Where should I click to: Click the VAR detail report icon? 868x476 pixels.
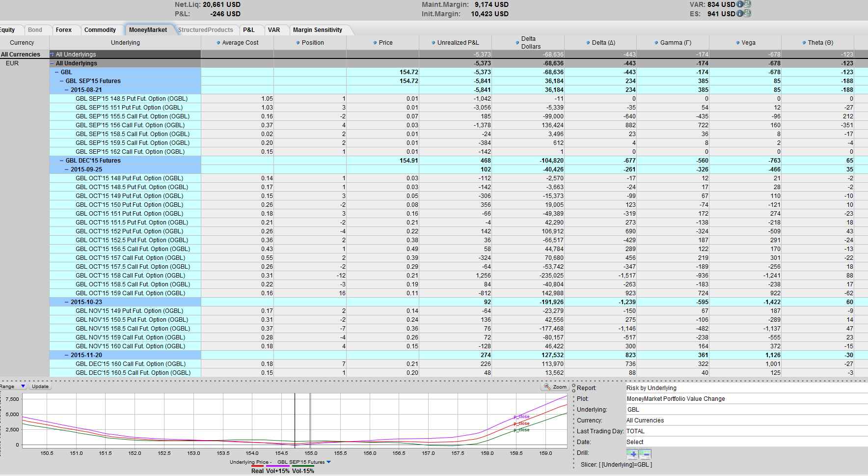point(747,4)
